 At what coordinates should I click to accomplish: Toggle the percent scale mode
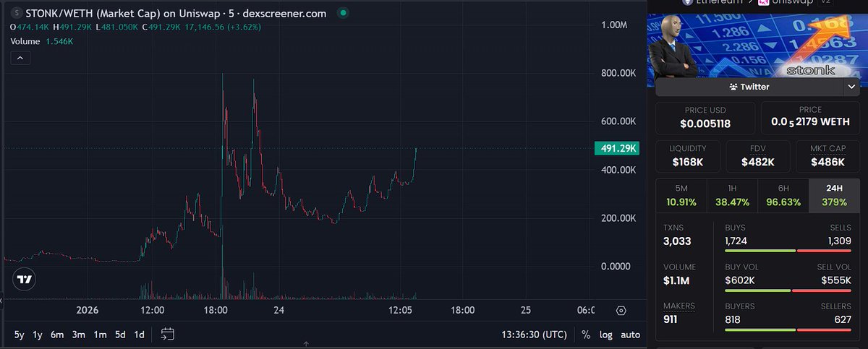(586, 335)
